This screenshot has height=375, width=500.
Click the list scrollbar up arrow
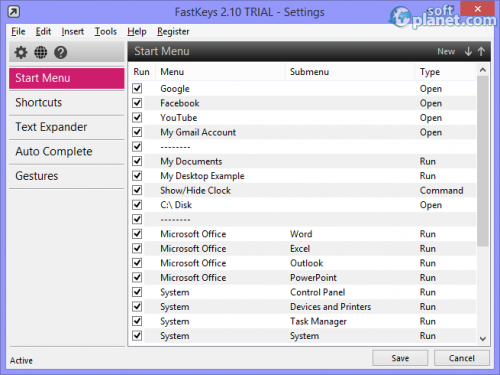coord(482,70)
